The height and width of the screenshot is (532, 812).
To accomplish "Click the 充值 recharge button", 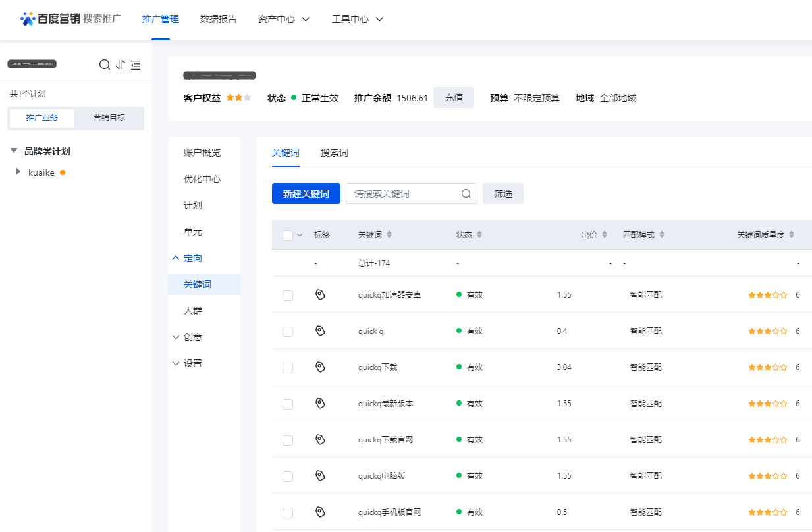I will coord(454,97).
